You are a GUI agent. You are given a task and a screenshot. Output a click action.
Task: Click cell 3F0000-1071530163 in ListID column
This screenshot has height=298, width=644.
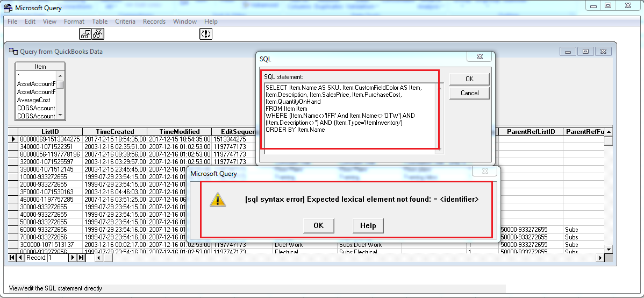point(51,192)
